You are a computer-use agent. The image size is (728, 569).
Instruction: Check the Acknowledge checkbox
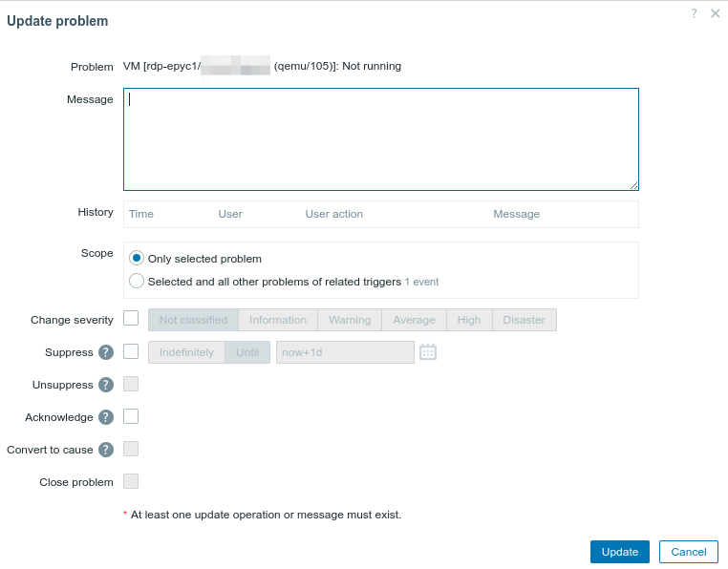point(131,416)
